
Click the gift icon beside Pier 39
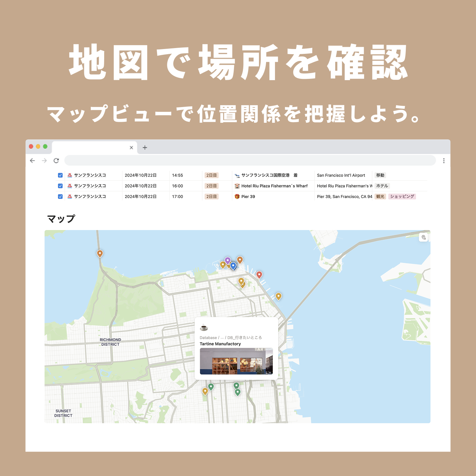click(237, 196)
